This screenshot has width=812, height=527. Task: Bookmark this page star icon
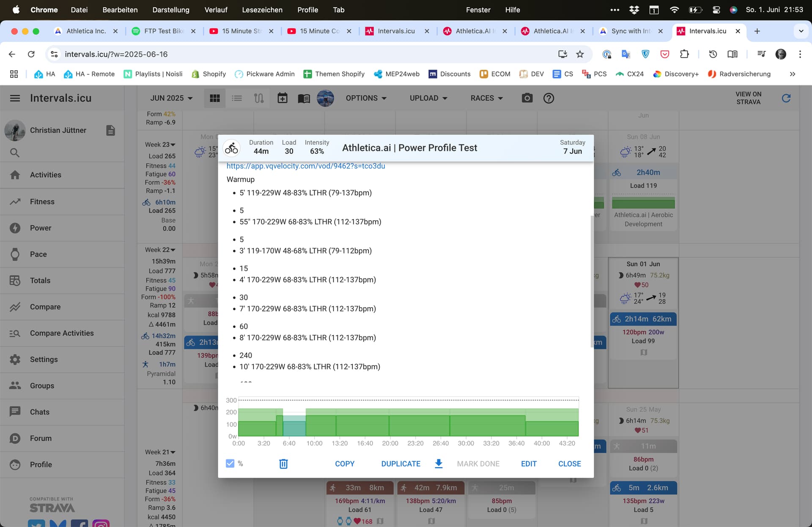click(x=580, y=54)
